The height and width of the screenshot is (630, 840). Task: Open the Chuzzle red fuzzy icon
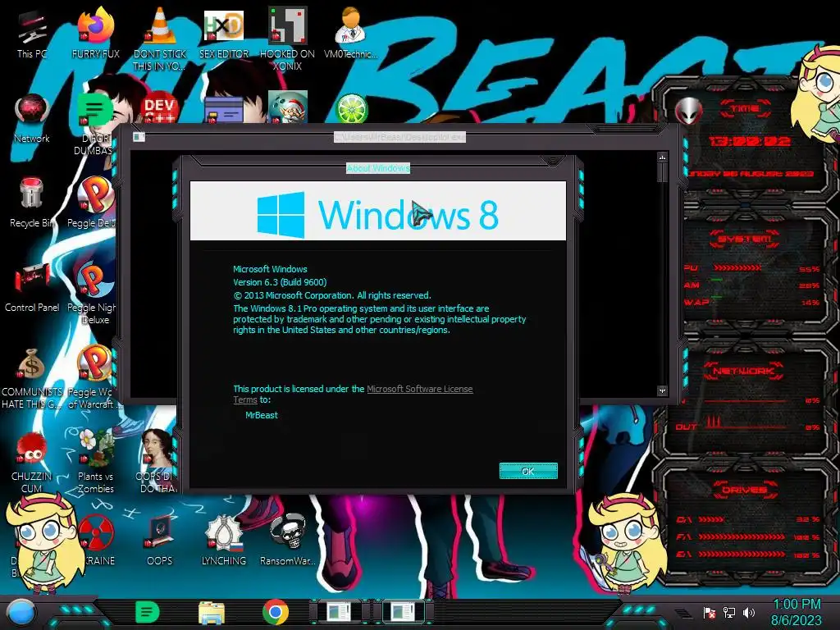coord(32,462)
